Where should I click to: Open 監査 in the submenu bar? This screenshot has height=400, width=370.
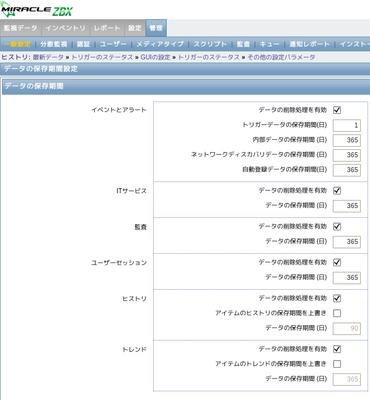(x=243, y=44)
